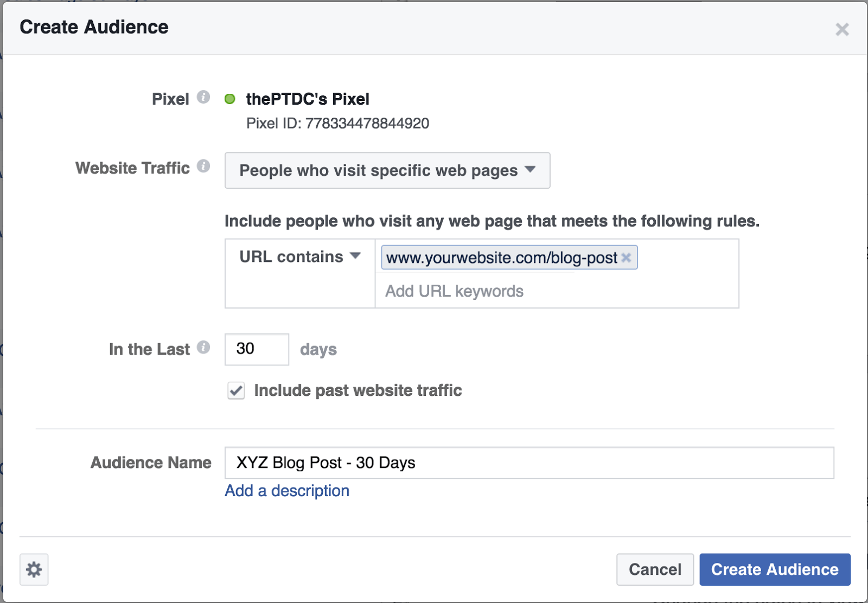868x603 pixels.
Task: Focus the Add URL keywords field
Action: tap(557, 291)
